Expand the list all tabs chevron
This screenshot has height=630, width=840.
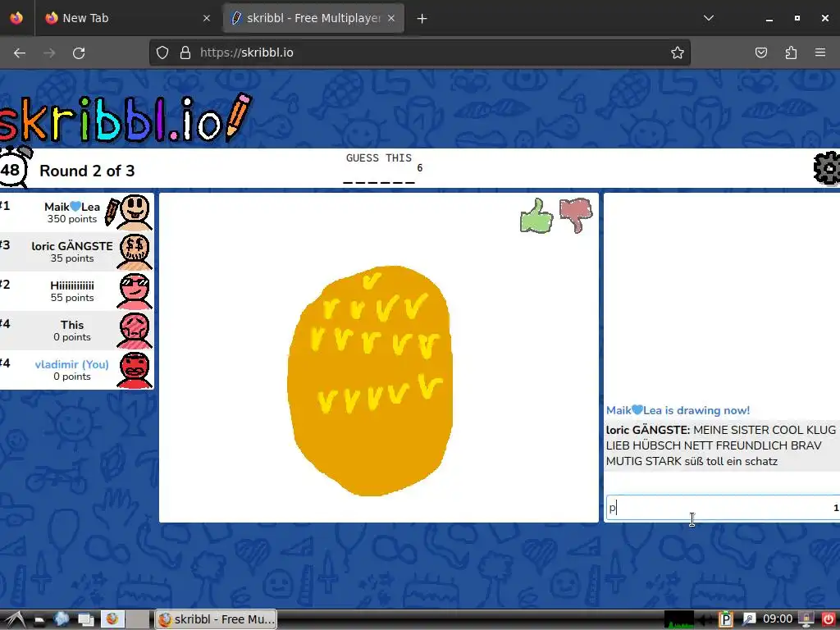pos(709,18)
